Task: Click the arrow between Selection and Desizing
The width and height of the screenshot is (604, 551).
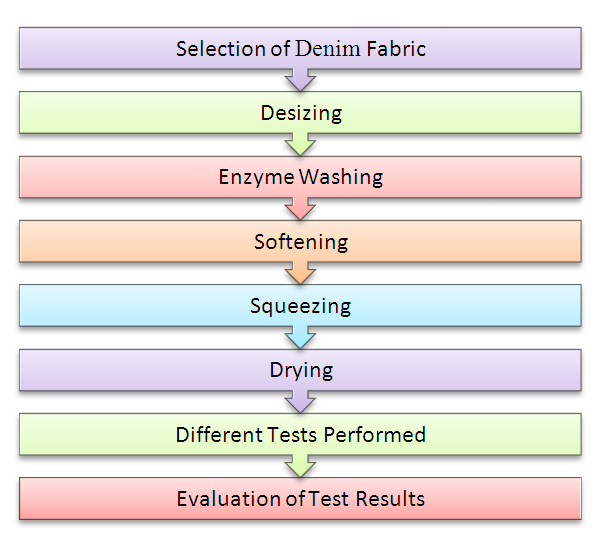Action: tap(301, 79)
